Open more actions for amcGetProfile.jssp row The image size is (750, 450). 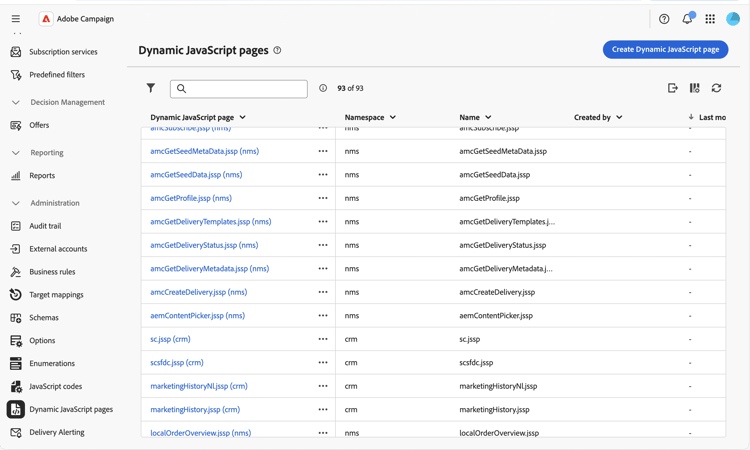[323, 198]
